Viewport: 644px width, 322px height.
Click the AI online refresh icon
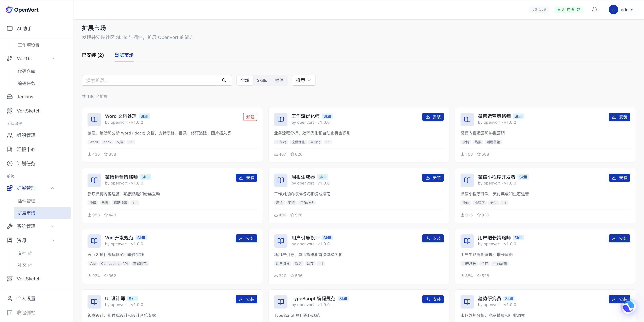578,10
